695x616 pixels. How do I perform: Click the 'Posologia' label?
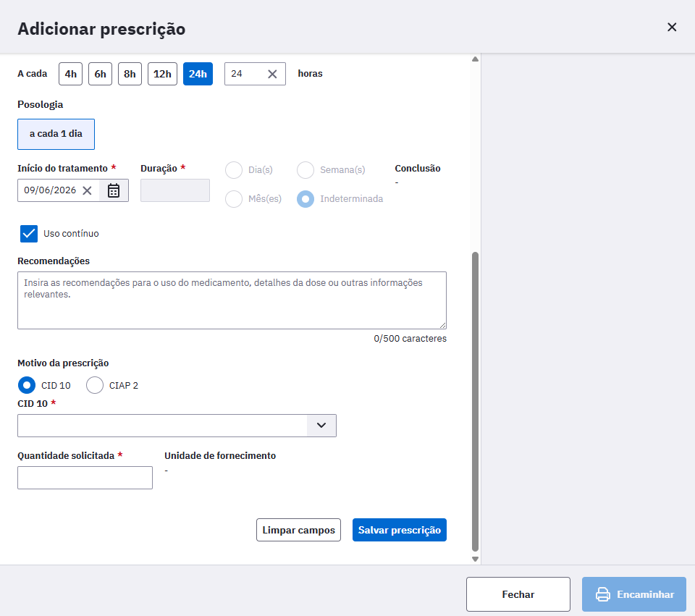[x=41, y=104]
